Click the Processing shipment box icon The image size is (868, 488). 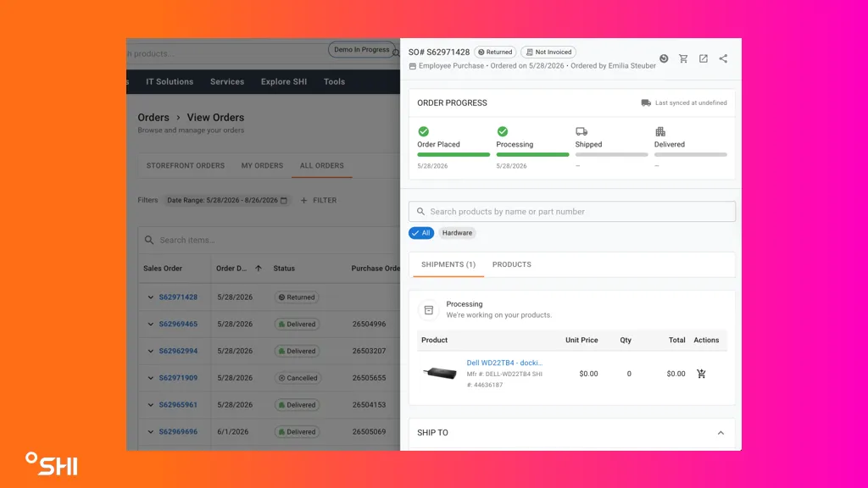(428, 310)
